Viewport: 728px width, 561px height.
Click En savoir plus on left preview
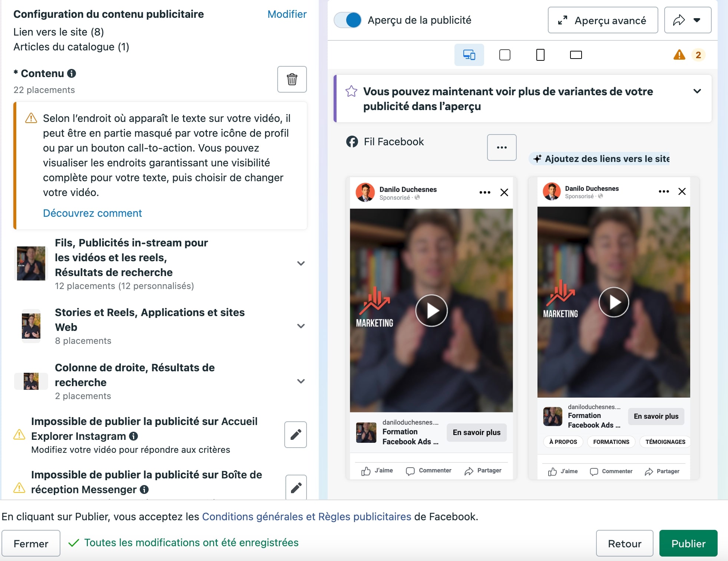click(477, 432)
